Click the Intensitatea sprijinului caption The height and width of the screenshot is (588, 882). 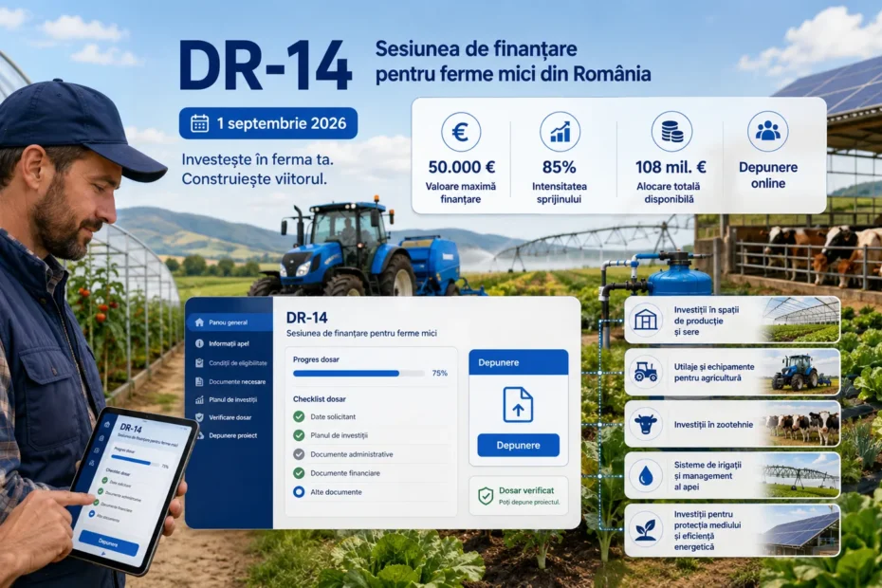[560, 193]
